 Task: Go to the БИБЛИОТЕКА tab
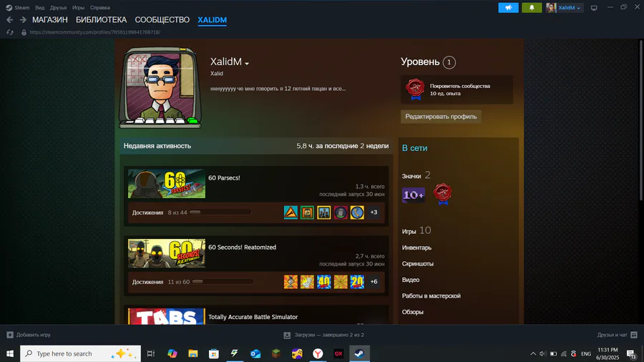click(101, 20)
